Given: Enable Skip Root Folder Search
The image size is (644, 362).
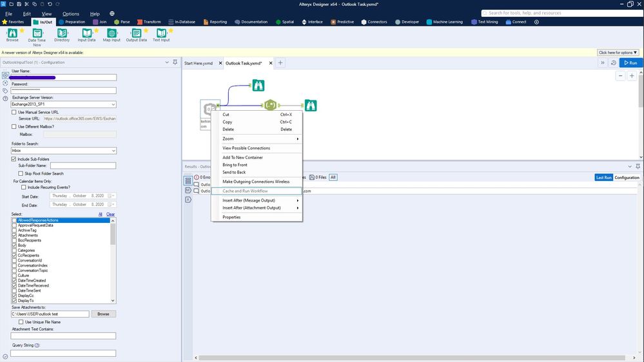Looking at the screenshot, I should pyautogui.click(x=21, y=174).
